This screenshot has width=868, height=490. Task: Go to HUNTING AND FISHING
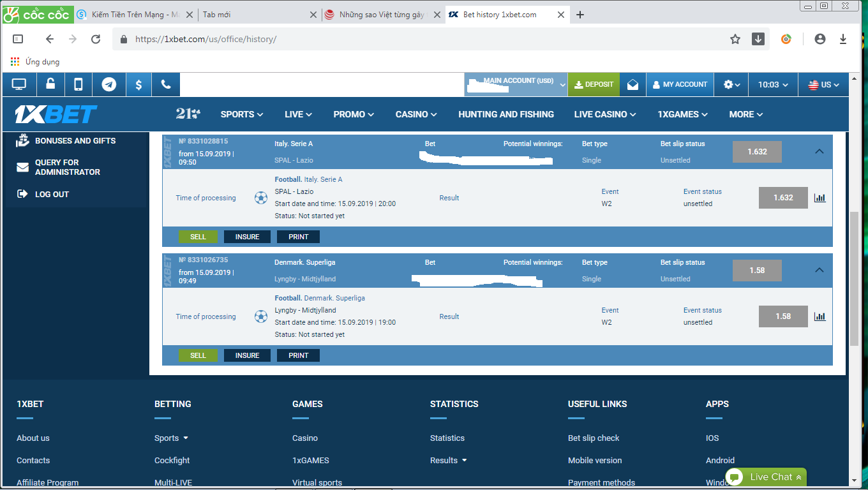[x=506, y=114]
